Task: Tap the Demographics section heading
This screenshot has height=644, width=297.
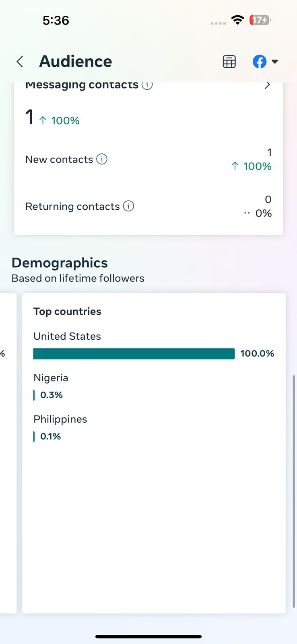Action: pos(60,263)
